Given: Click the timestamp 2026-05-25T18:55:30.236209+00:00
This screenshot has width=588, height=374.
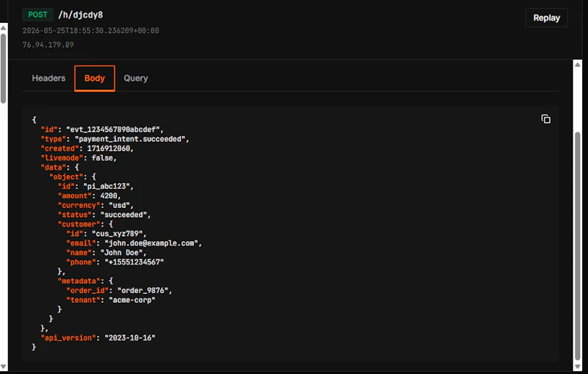Looking at the screenshot, I should 90,30.
